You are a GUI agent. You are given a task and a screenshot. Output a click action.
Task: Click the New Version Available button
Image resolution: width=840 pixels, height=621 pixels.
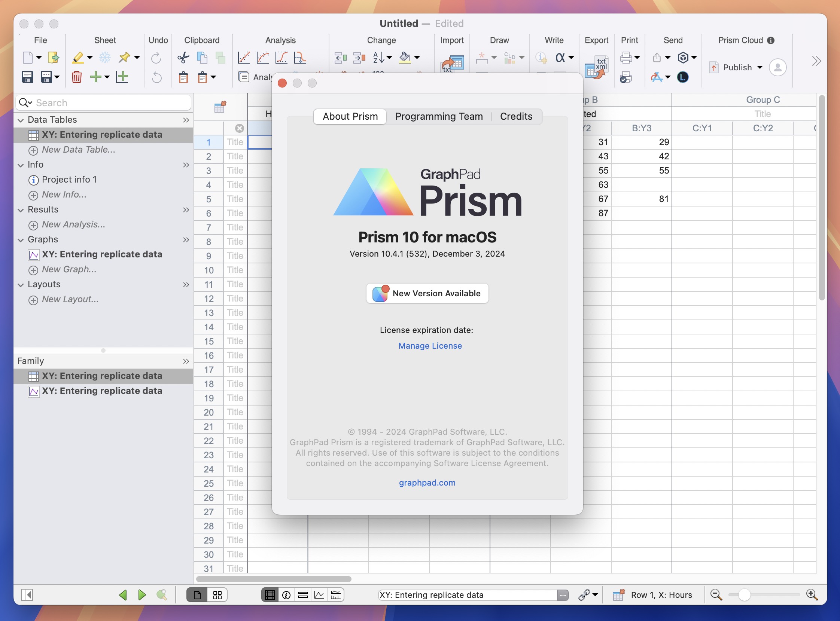pyautogui.click(x=427, y=293)
